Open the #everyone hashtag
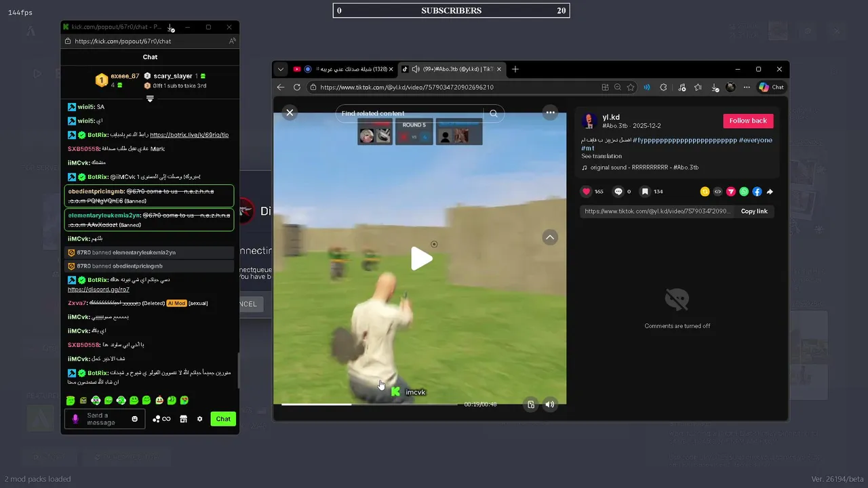Image resolution: width=868 pixels, height=488 pixels. [x=756, y=140]
